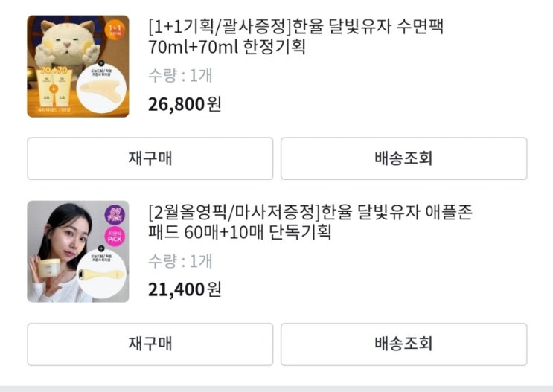Track delivery for 달빛유자 애플존 패드

pos(403,344)
